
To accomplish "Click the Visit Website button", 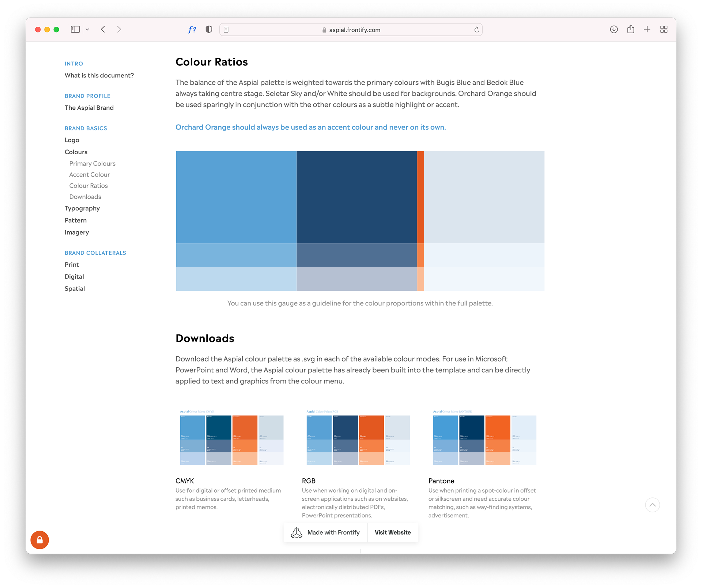I will coord(393,532).
